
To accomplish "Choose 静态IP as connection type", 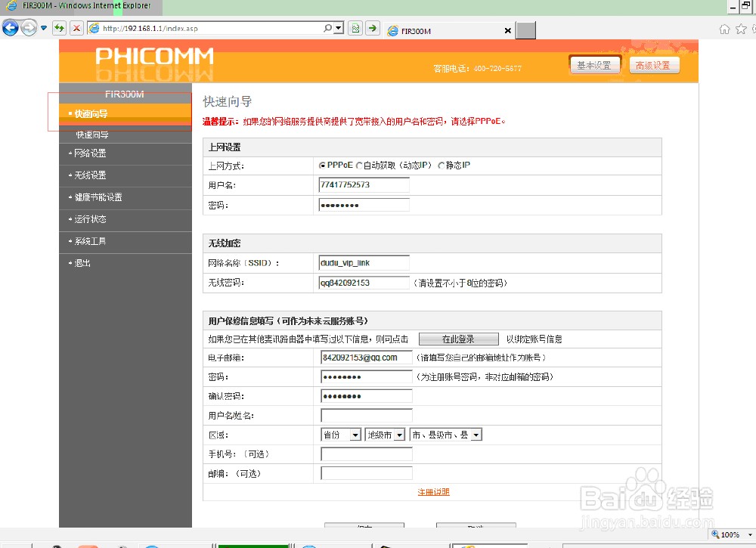I will coord(442,165).
